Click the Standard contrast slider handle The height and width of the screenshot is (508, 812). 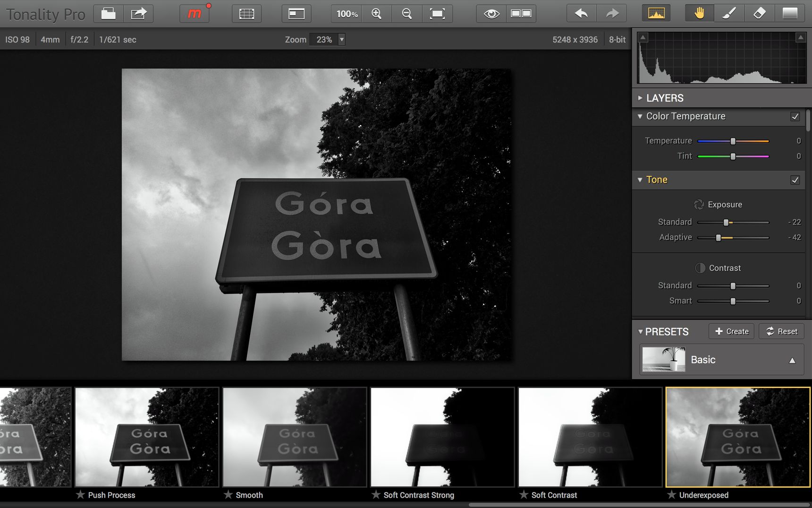click(x=733, y=285)
